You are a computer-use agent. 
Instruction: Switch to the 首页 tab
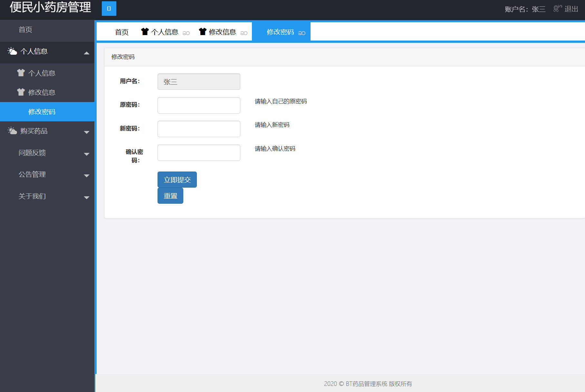(121, 32)
